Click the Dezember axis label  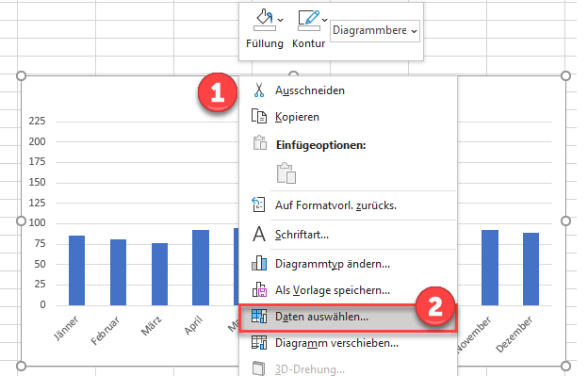(x=514, y=335)
